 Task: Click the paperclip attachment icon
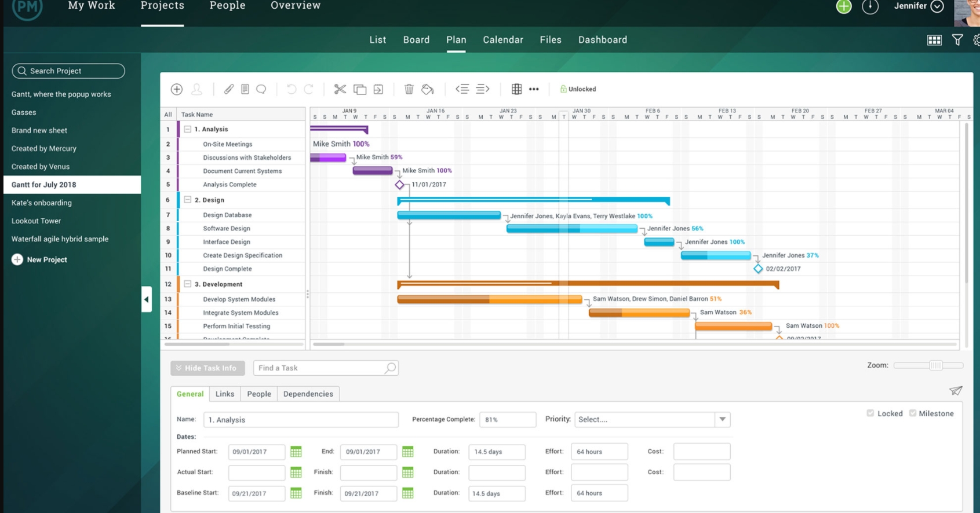point(229,89)
